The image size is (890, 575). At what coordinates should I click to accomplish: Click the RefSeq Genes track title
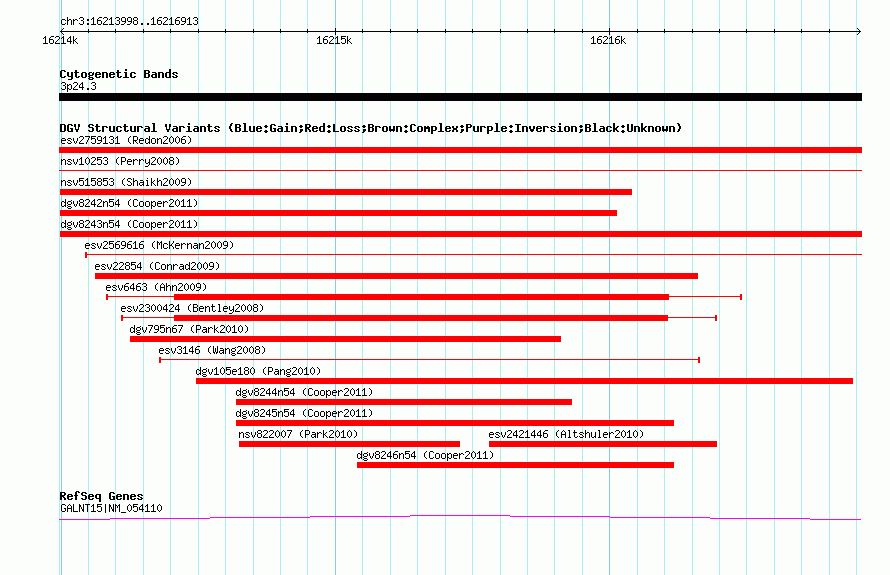point(101,496)
